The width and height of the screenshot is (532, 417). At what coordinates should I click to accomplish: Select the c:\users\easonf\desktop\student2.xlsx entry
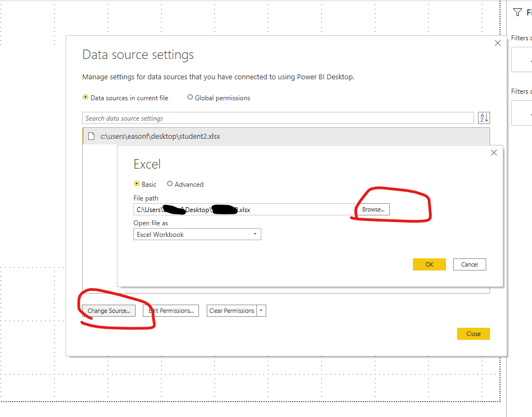(286, 136)
